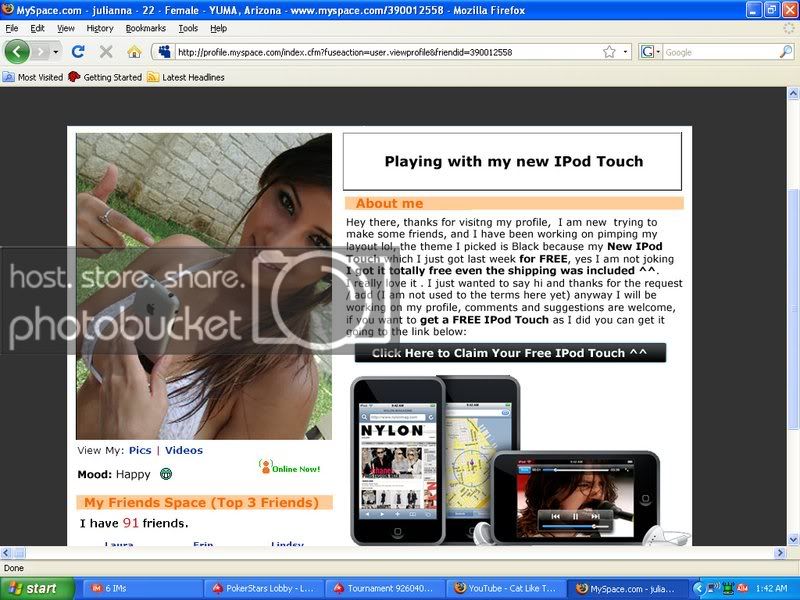Switch to PokerStars Lobby taskbar item

tap(264, 588)
